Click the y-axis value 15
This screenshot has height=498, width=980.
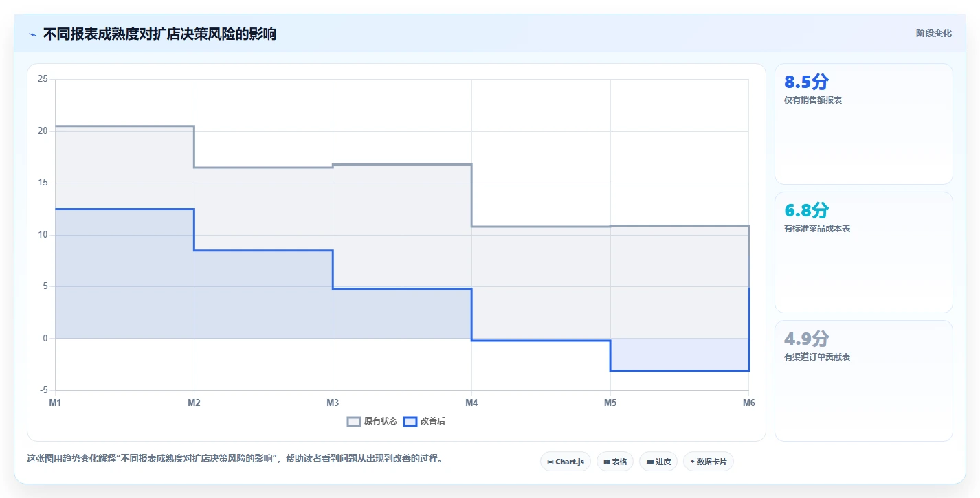(x=43, y=183)
